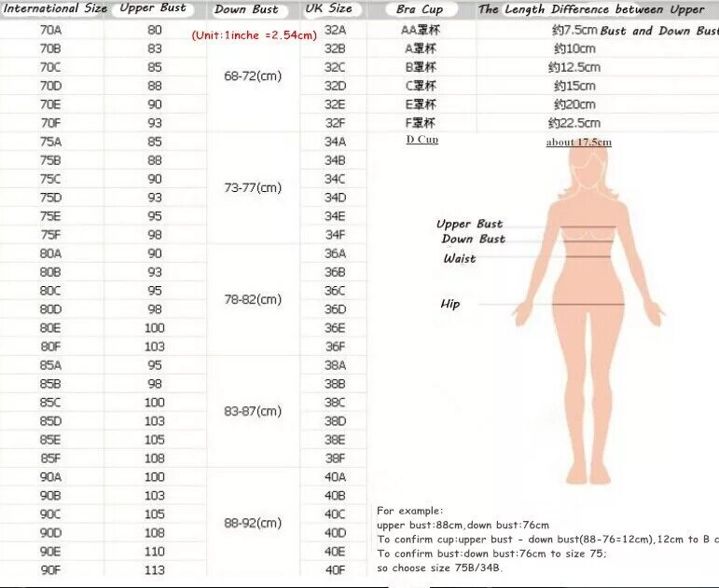Click the International Size column header
Screen dimensions: 719x588
click(55, 8)
